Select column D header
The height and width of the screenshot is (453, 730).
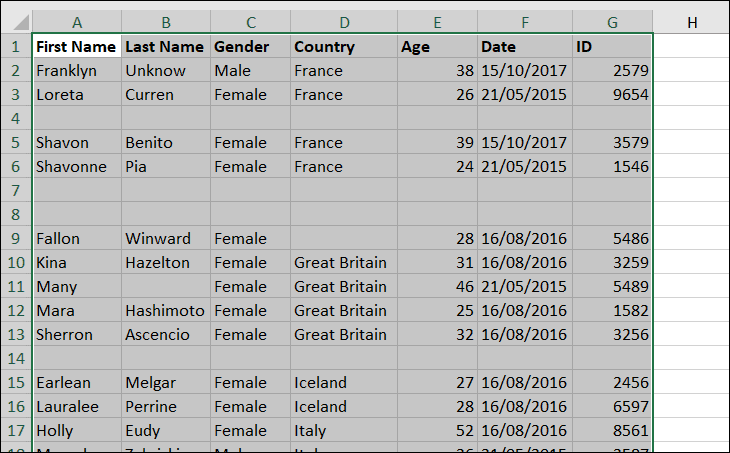(x=344, y=22)
